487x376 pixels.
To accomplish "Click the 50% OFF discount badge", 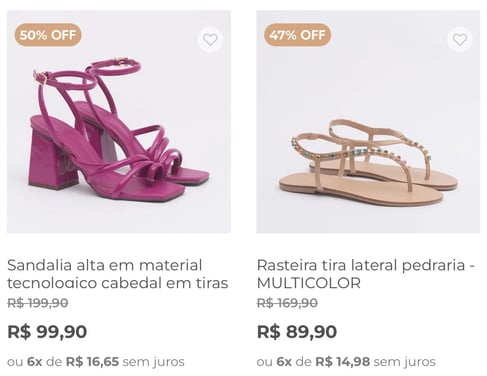I will point(48,35).
